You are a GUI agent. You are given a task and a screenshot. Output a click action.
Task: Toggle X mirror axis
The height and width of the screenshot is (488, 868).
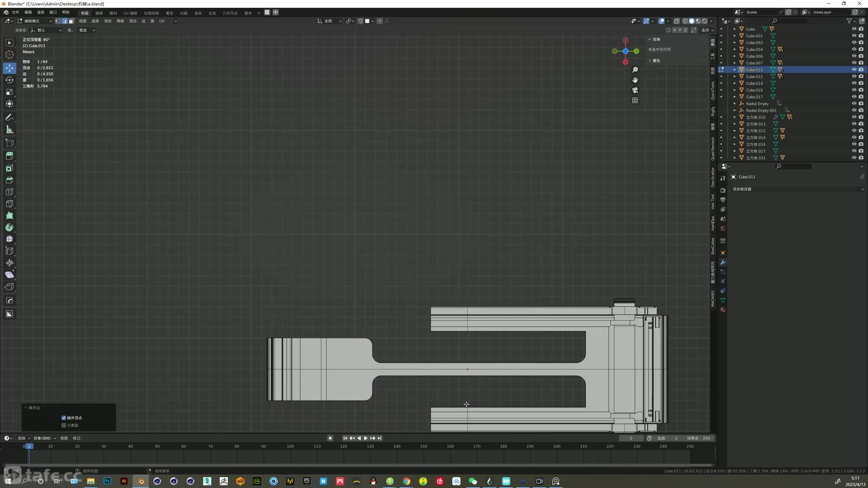(x=674, y=30)
